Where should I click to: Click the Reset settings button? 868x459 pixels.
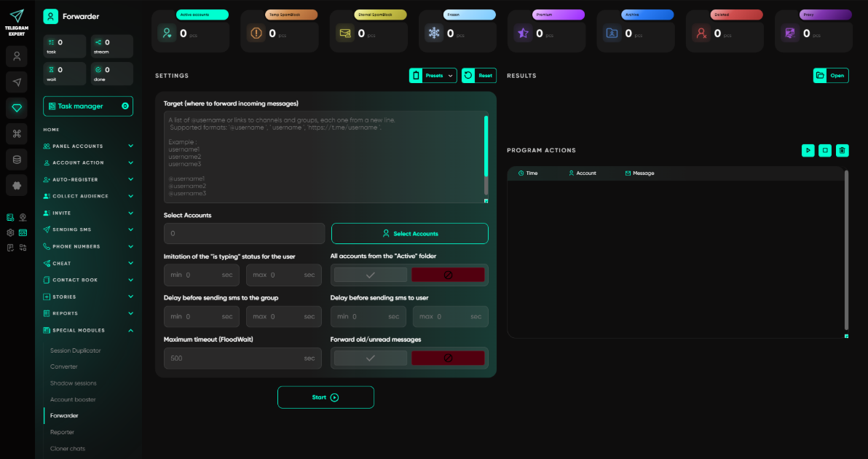(479, 75)
